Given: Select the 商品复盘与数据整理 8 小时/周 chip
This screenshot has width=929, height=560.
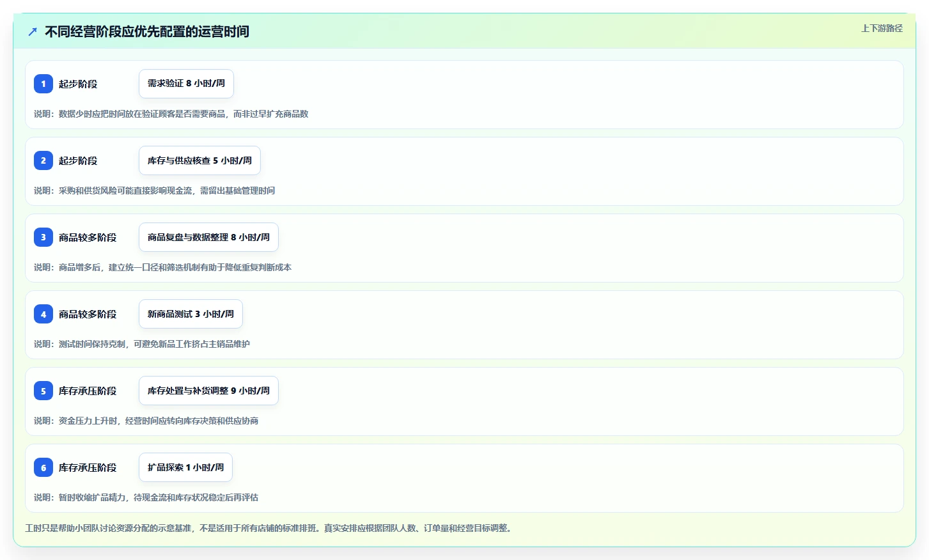Looking at the screenshot, I should point(208,237).
